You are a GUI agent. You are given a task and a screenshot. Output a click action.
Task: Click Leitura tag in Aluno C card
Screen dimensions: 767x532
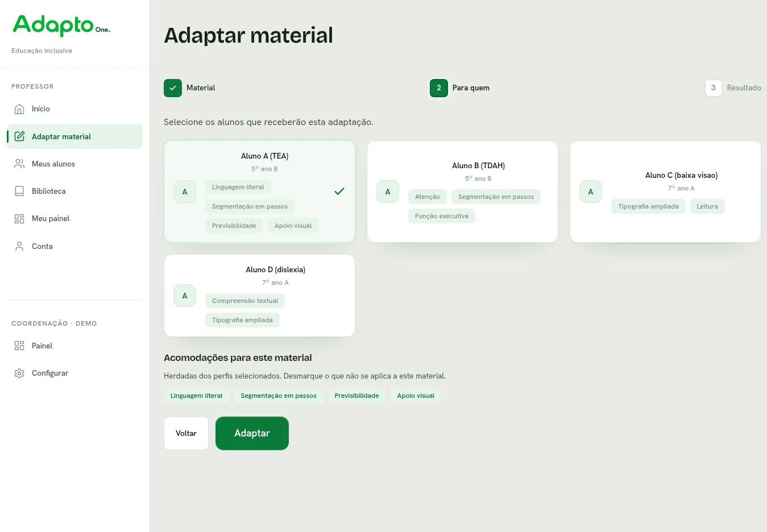(707, 206)
